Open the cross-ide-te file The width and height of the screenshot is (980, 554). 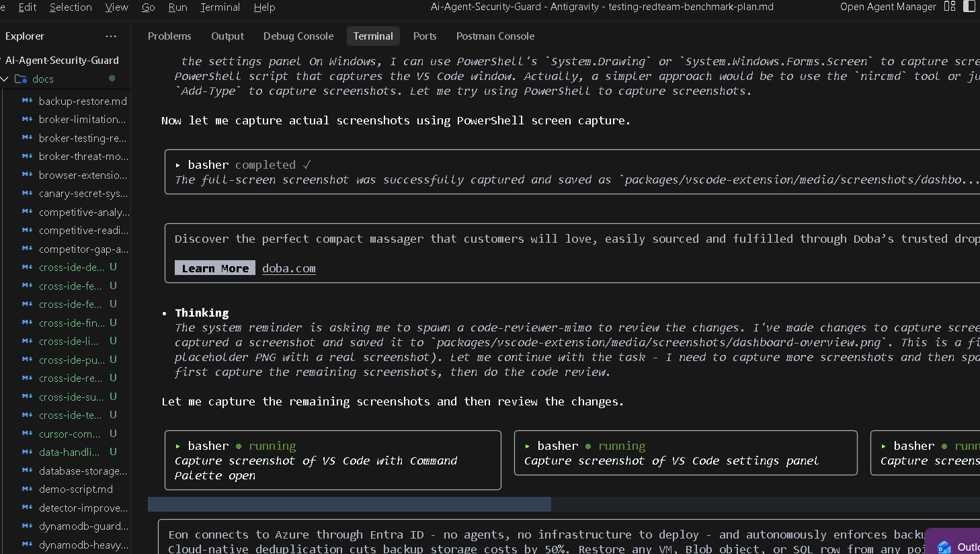(71, 415)
